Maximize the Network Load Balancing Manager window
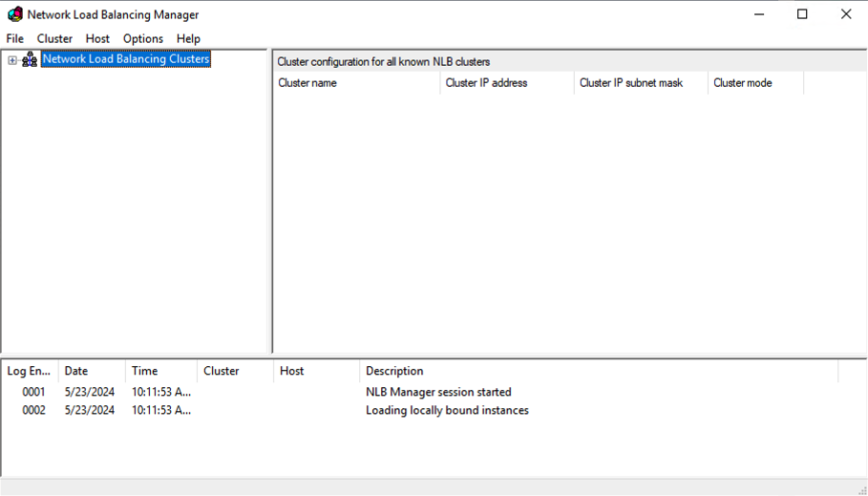The width and height of the screenshot is (868, 496). 802,14
